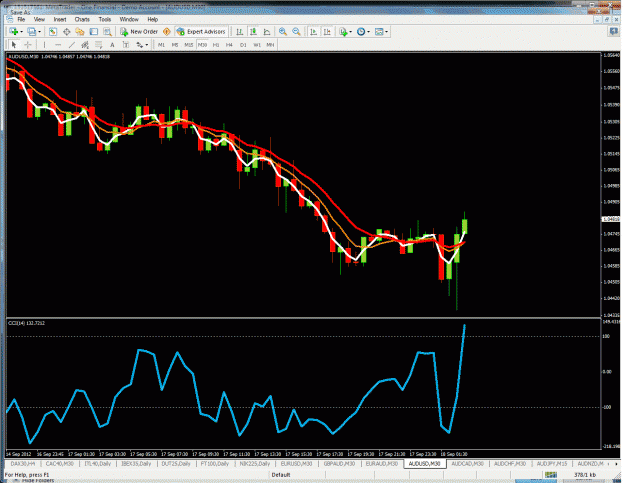Switch chart to Candlesticks mode

(x=253, y=32)
